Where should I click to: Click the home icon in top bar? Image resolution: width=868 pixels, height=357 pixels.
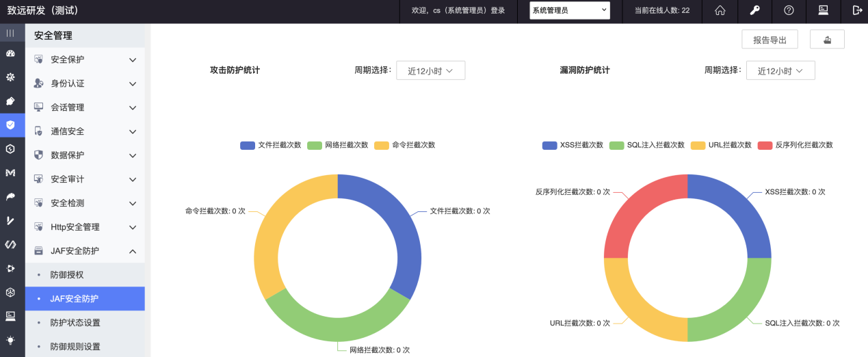pyautogui.click(x=720, y=10)
